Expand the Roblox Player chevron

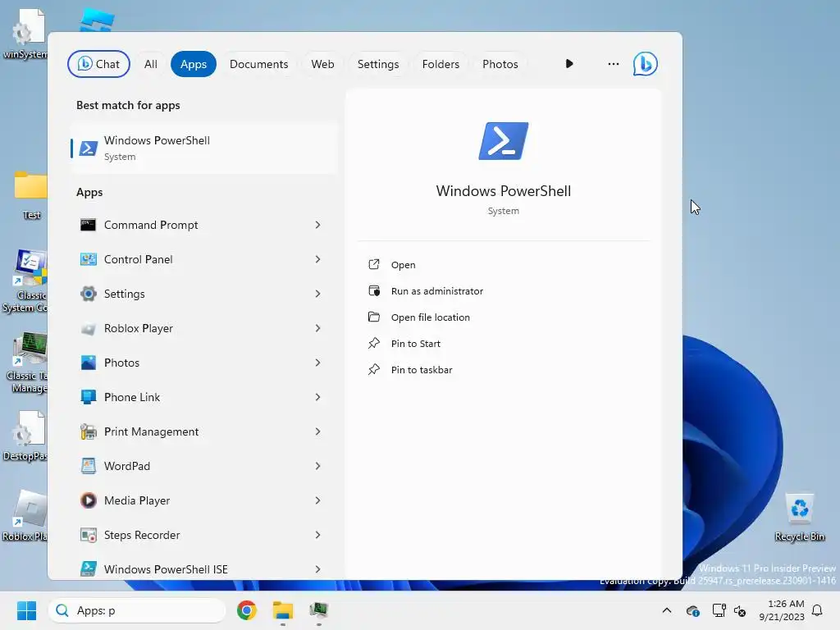317,328
